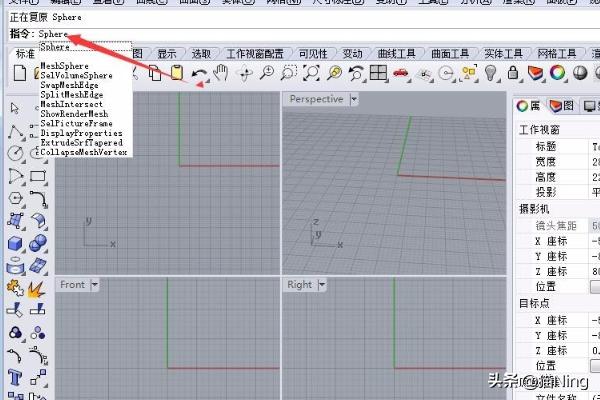Click the Perspective viewport title

pyautogui.click(x=316, y=99)
